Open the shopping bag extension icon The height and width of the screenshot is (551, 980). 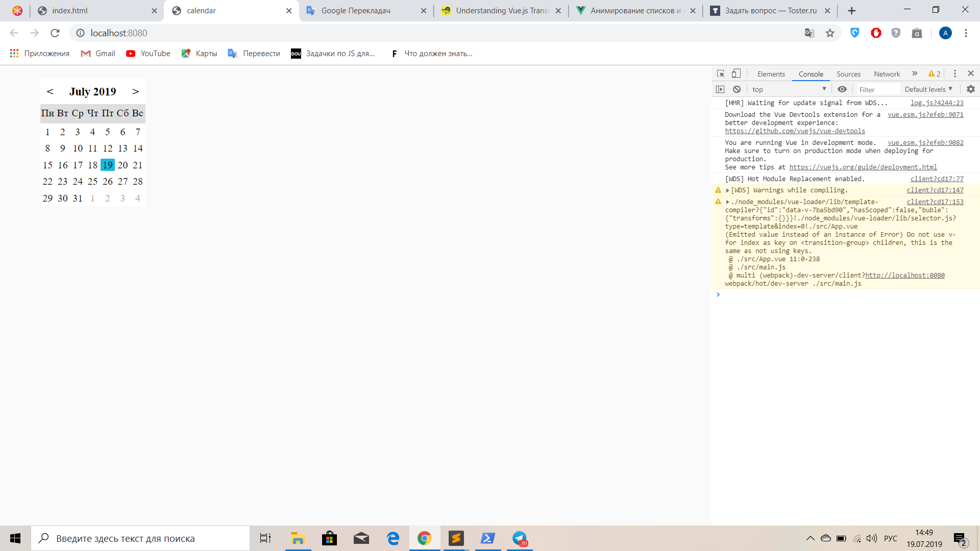917,33
